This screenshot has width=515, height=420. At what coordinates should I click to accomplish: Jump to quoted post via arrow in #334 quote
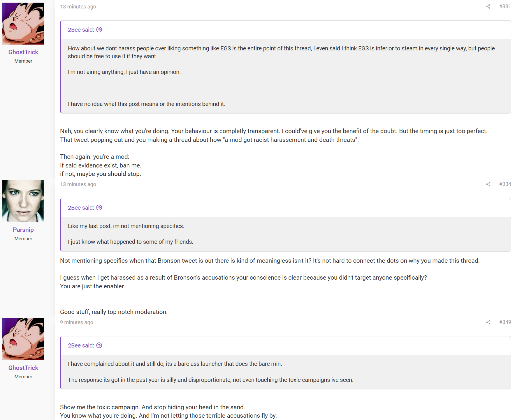click(x=99, y=208)
